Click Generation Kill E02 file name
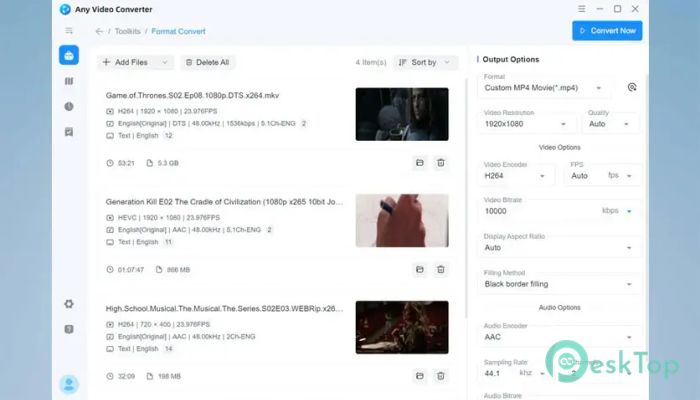700x400 pixels. [225, 202]
